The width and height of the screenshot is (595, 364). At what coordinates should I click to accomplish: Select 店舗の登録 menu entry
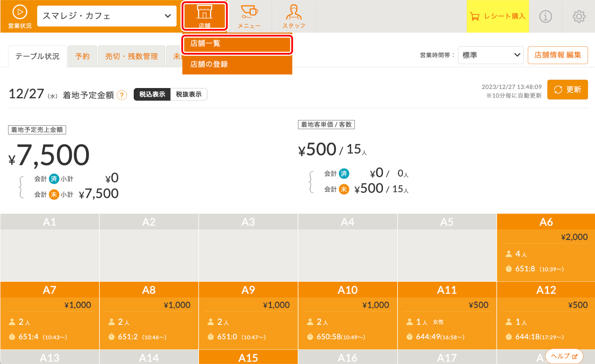point(237,64)
